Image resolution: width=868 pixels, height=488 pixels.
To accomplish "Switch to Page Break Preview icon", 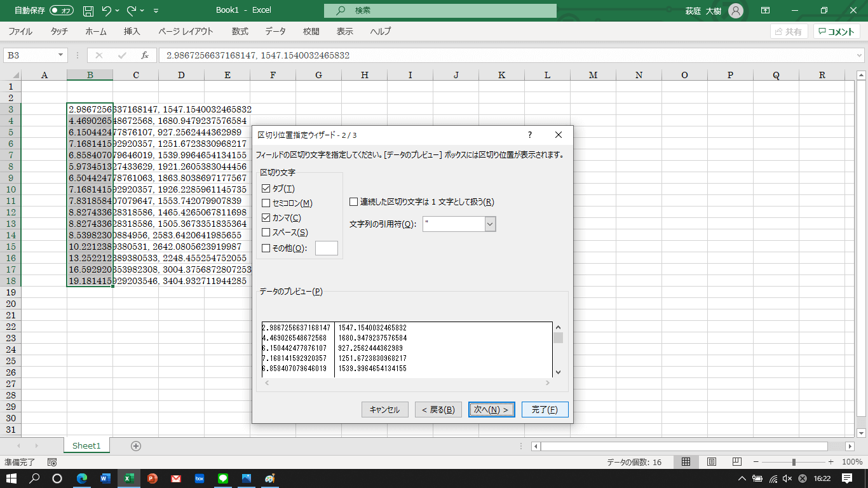I will (x=737, y=462).
